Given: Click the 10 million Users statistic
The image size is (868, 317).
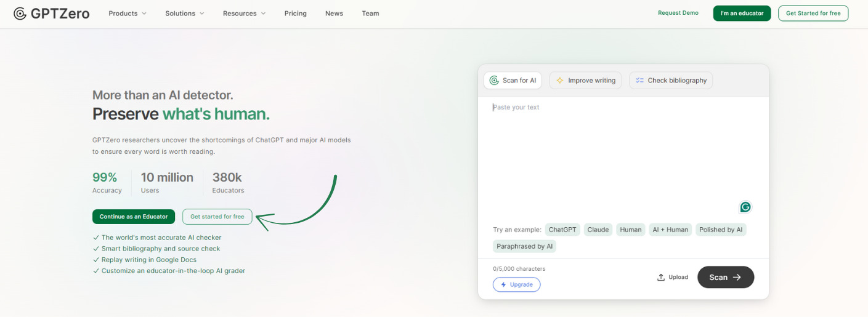Looking at the screenshot, I should point(167,183).
